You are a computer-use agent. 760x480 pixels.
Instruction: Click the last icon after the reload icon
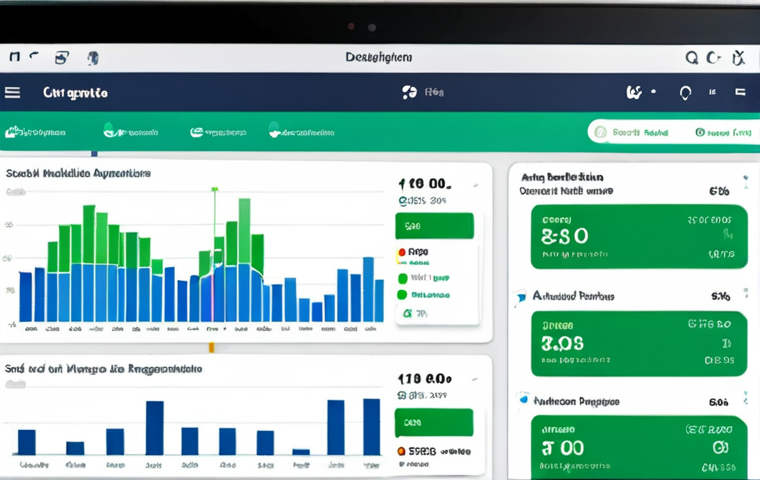[738, 58]
